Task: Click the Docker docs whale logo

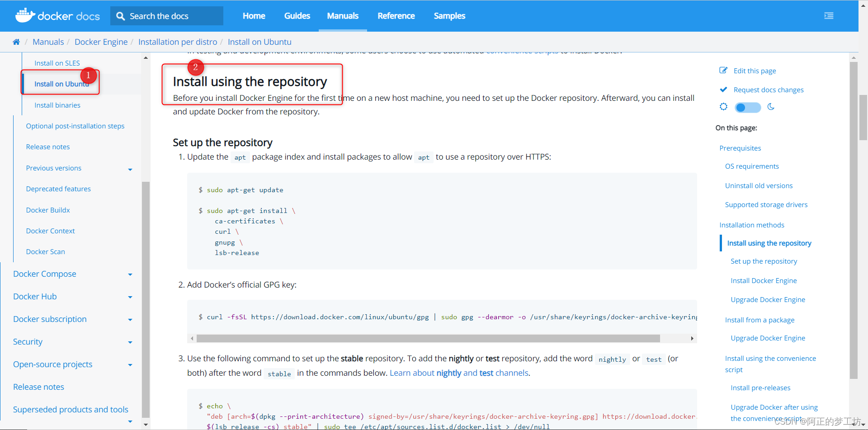Action: pyautogui.click(x=57, y=15)
